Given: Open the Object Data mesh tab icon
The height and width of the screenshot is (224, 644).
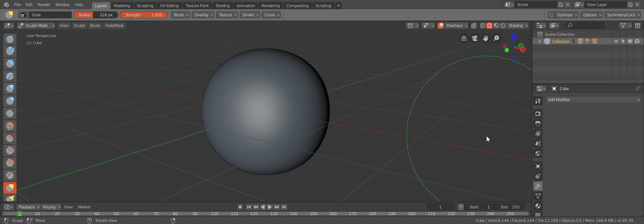Looking at the screenshot, I should point(538,196).
